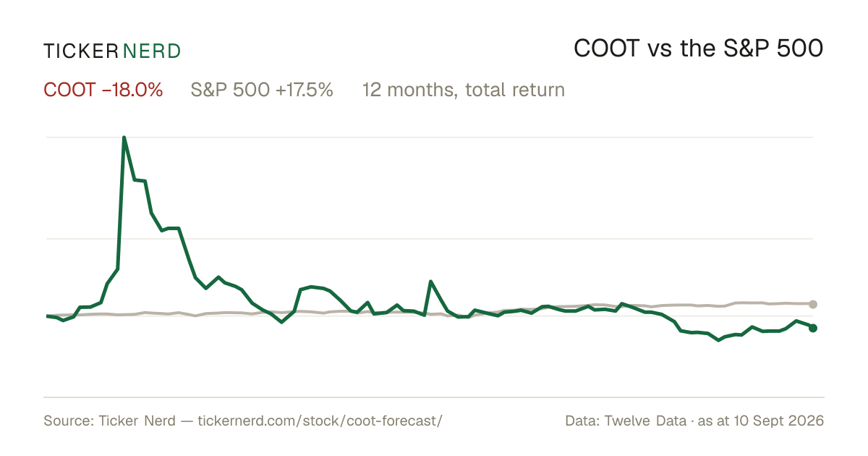Click the COOT line's lowest trough
The height and width of the screenshot is (456, 868).
(718, 340)
